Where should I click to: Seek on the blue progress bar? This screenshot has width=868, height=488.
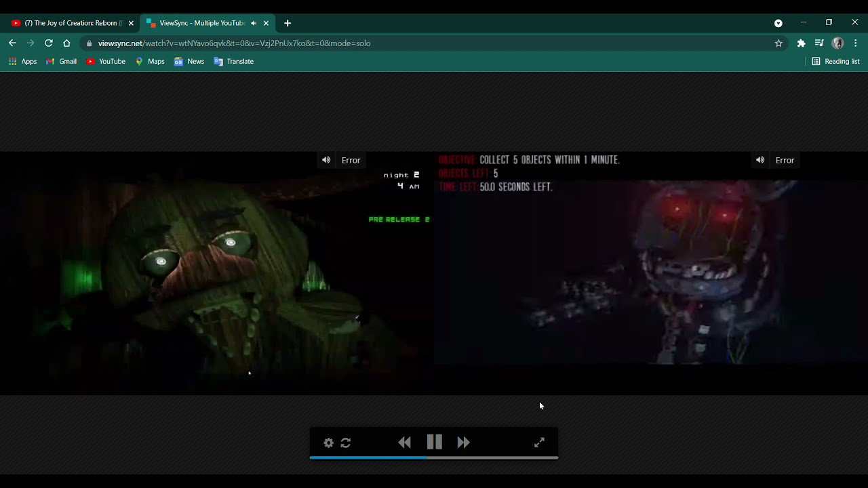coord(434,458)
